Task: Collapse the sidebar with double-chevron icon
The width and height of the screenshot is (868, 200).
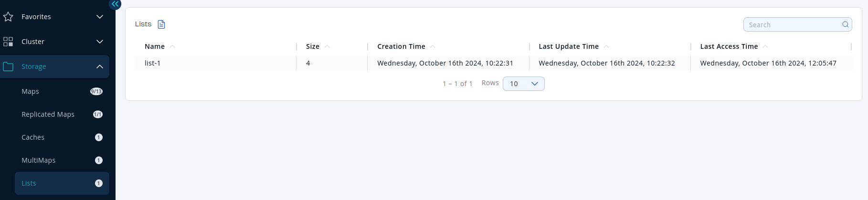Action: coord(115,4)
